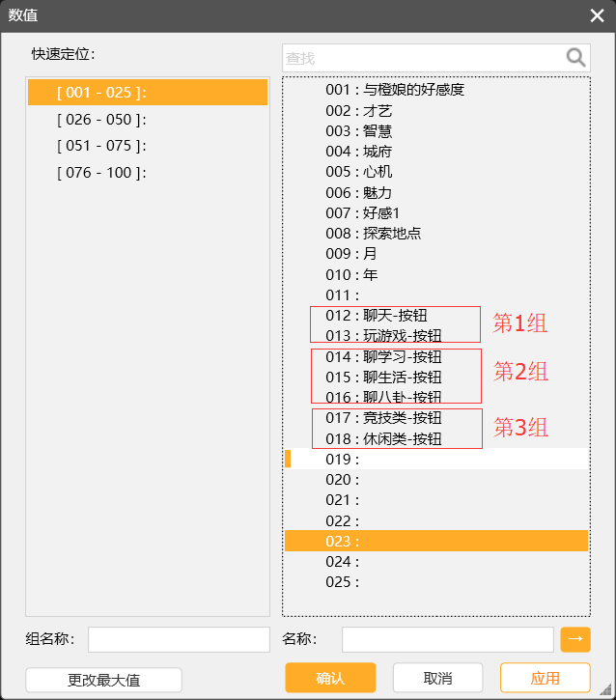This screenshot has width=616, height=700.
Task: Click the orange arrow rename button
Action: pos(574,639)
